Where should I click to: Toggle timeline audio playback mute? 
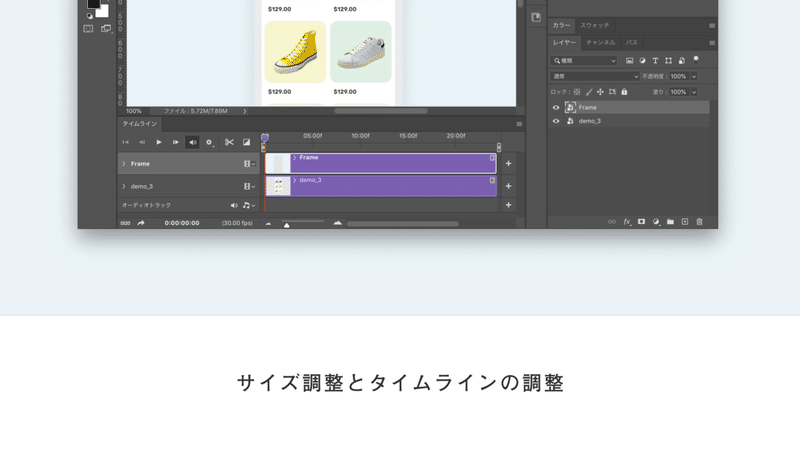[192, 142]
